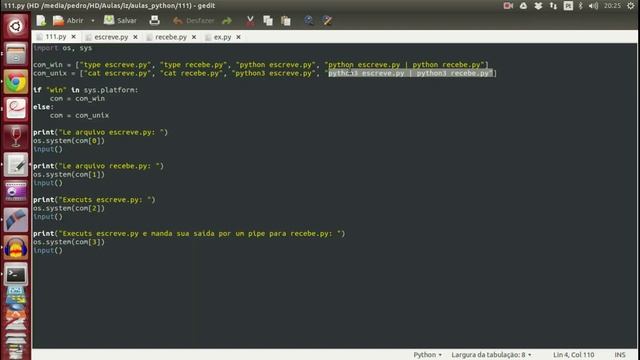Switch to the 111.py tab

[x=56, y=37]
